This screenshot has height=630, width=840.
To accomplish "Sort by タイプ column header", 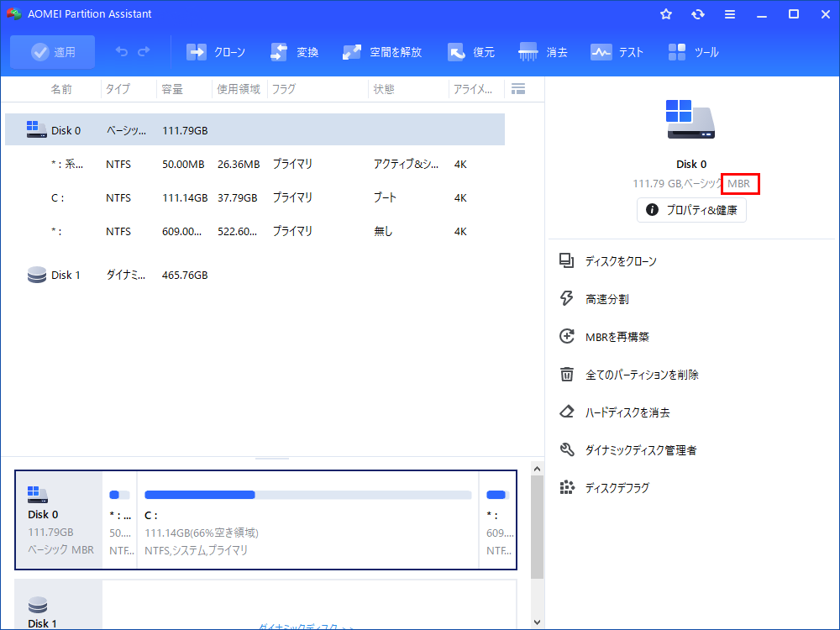I will 118,89.
